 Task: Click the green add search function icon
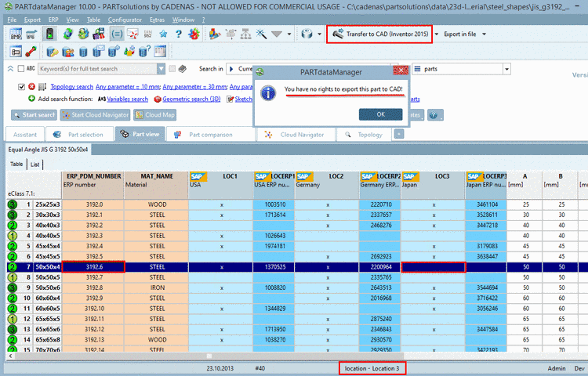pos(31,99)
